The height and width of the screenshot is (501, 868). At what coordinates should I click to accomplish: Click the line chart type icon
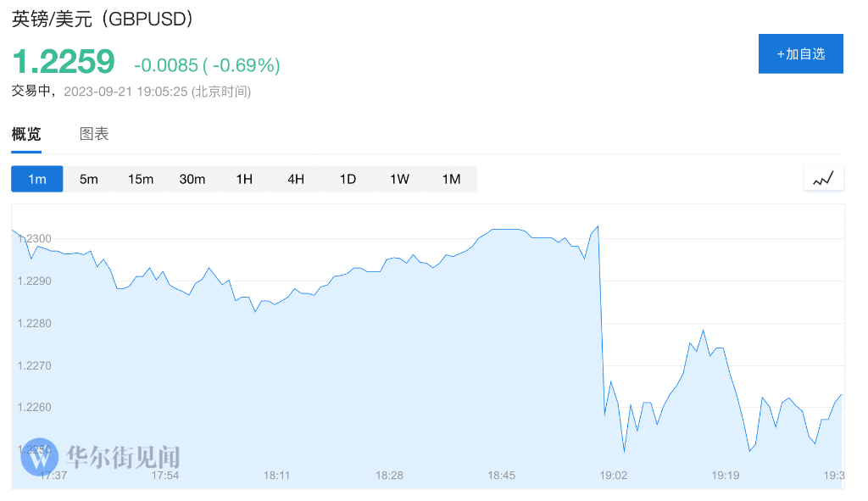[823, 179]
